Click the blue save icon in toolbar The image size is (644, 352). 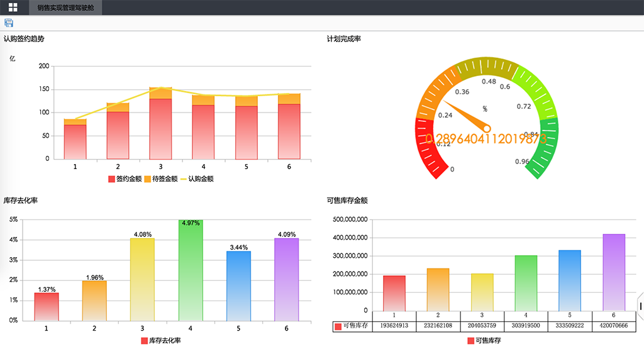(9, 23)
